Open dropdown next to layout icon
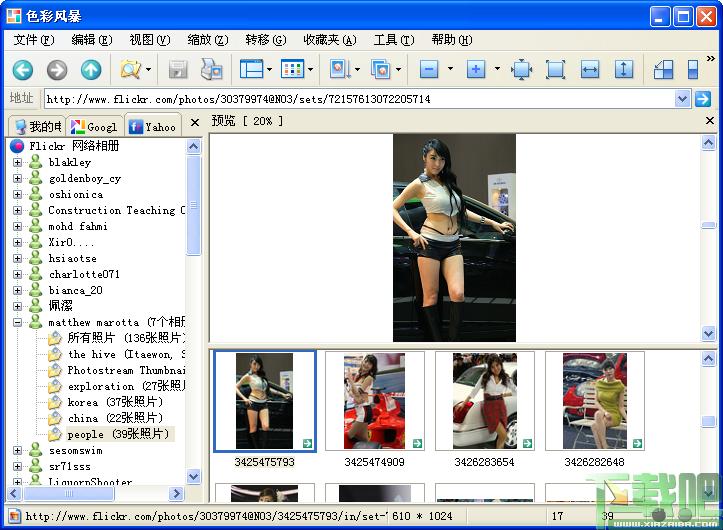This screenshot has height=530, width=723. pos(269,70)
